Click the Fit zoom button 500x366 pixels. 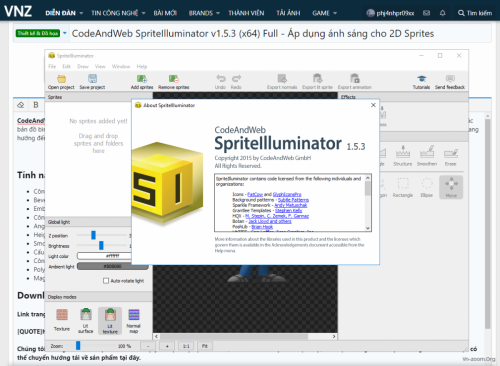[x=205, y=346]
